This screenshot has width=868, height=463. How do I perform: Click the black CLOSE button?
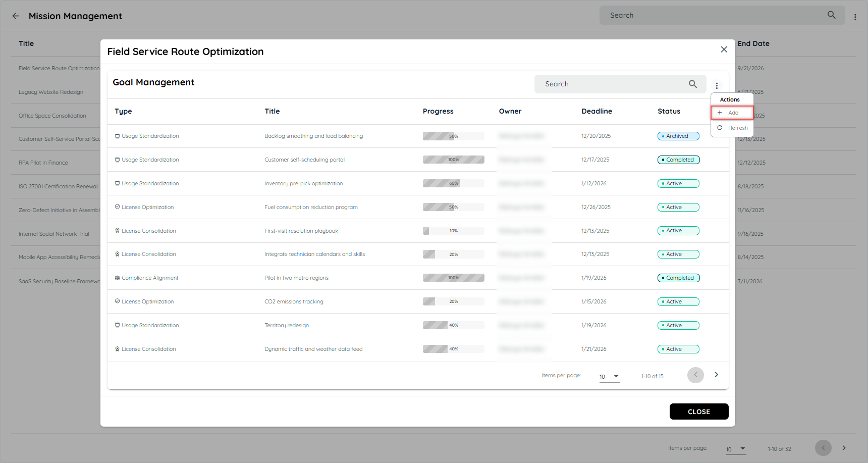699,411
